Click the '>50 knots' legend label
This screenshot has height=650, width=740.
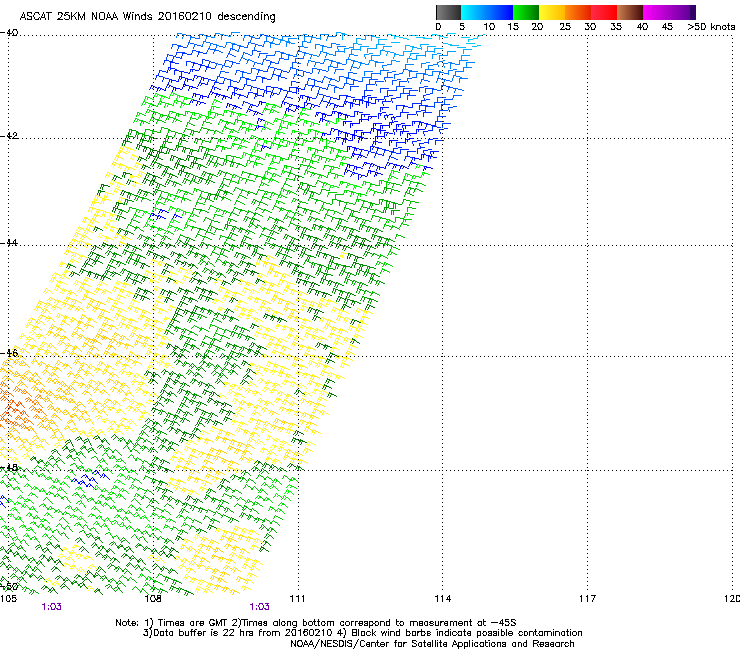[x=711, y=27]
